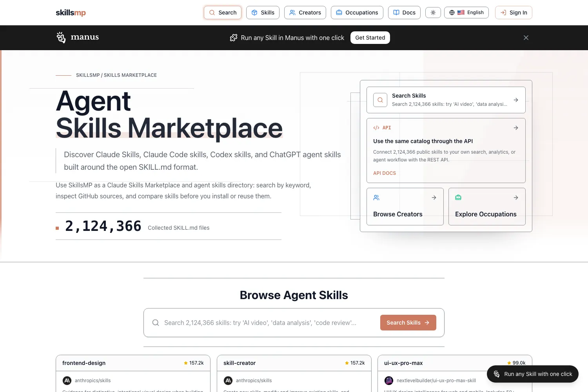The height and width of the screenshot is (392, 588).
Task: Open the Creators nav item
Action: click(305, 13)
